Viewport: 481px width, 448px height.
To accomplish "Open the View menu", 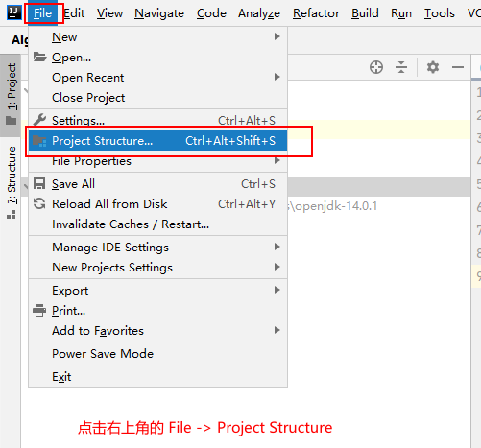I will (x=109, y=13).
